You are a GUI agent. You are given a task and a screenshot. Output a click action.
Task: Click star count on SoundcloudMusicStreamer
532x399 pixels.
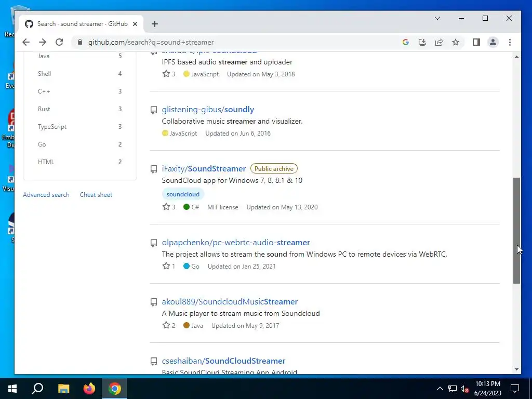(169, 325)
